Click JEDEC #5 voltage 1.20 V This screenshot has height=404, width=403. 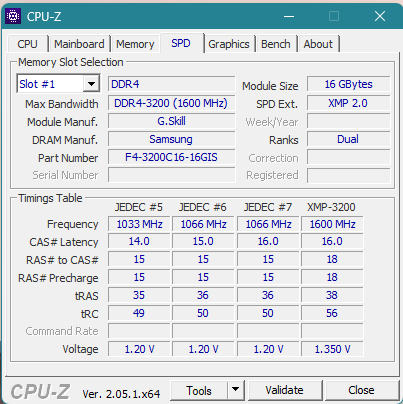click(139, 349)
